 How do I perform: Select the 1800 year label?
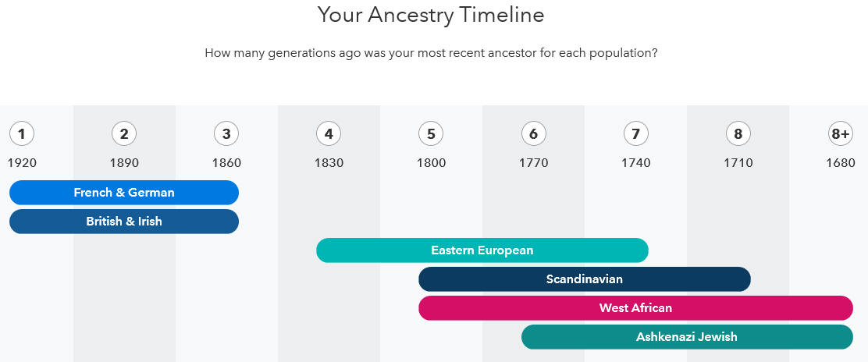[x=431, y=163]
